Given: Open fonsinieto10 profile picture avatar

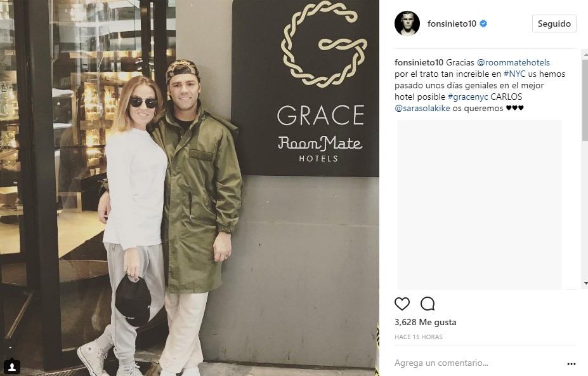Looking at the screenshot, I should pos(407,23).
